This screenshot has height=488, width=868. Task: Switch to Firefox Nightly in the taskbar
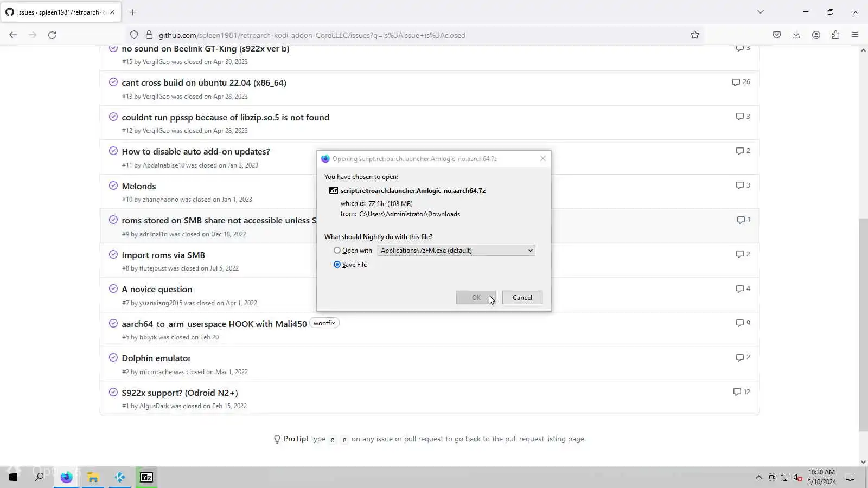point(66,477)
